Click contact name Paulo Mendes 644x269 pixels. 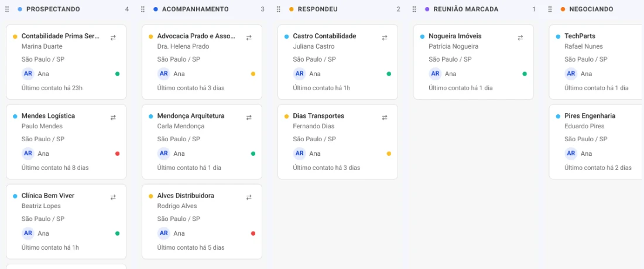pyautogui.click(x=42, y=126)
